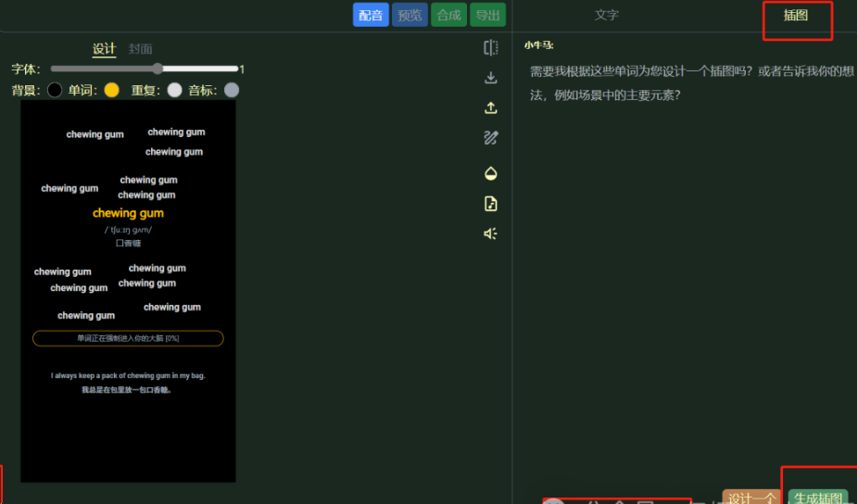Click the 字体 font size slider handle
857x504 pixels.
pyautogui.click(x=158, y=69)
